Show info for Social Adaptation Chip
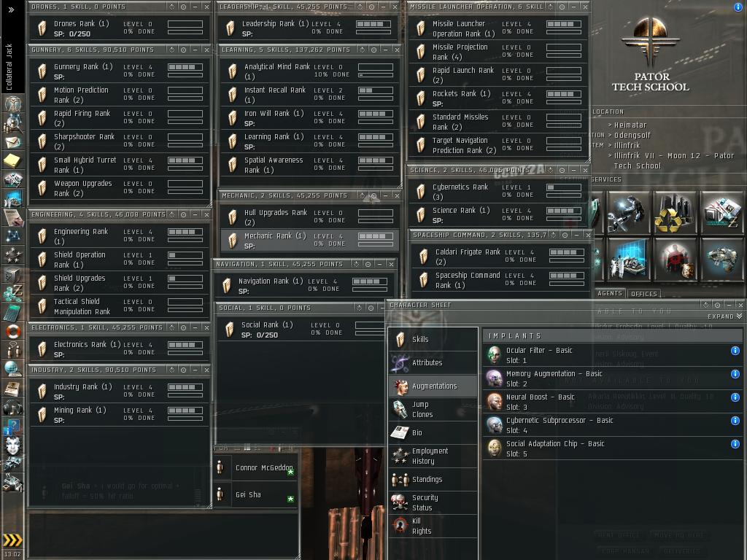Image resolution: width=747 pixels, height=560 pixels. pos(735,444)
